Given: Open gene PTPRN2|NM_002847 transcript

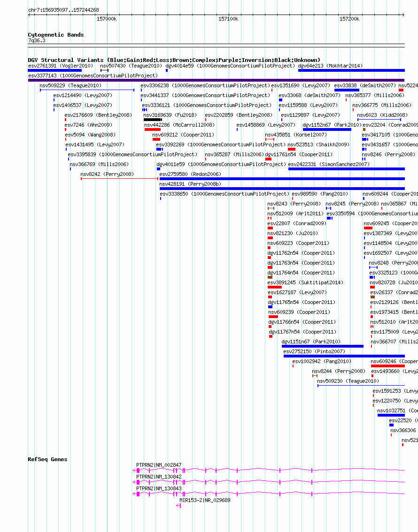Looking at the screenshot, I should coord(159,465).
